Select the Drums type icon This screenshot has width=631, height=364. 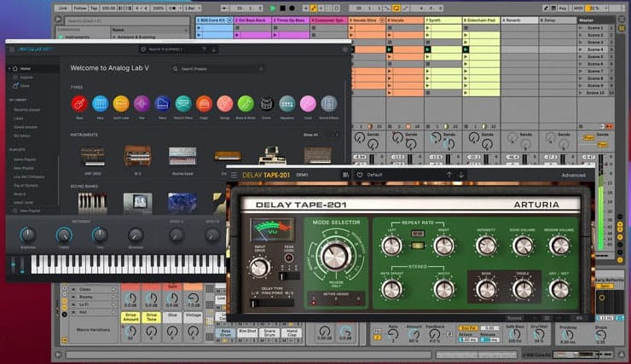coord(266,103)
